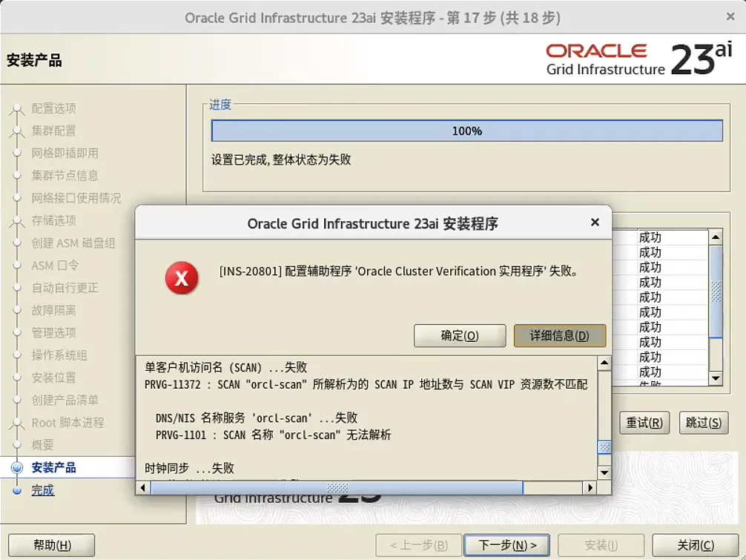Click the 跳过(S) button

702,423
